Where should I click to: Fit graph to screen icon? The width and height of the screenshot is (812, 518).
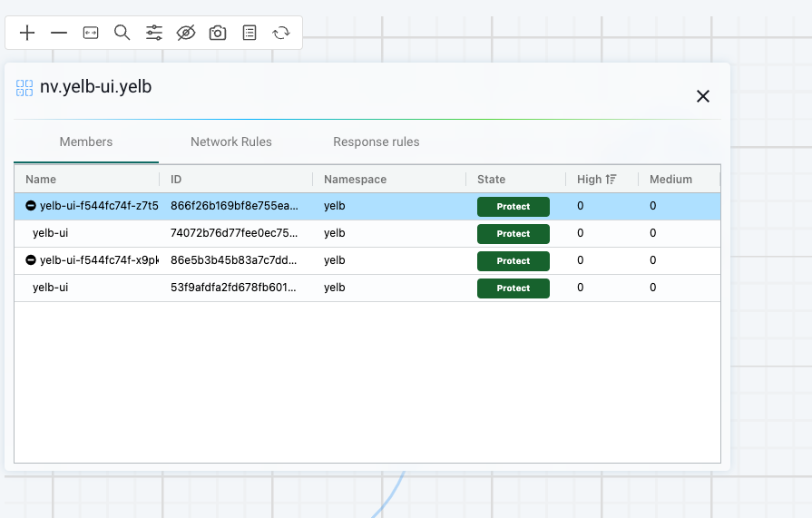(91, 33)
